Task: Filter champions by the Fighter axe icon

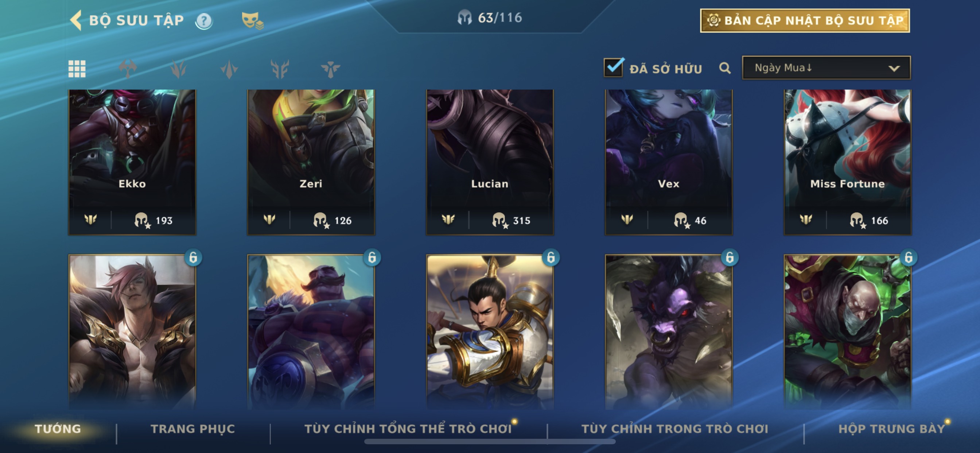Action: [x=128, y=69]
